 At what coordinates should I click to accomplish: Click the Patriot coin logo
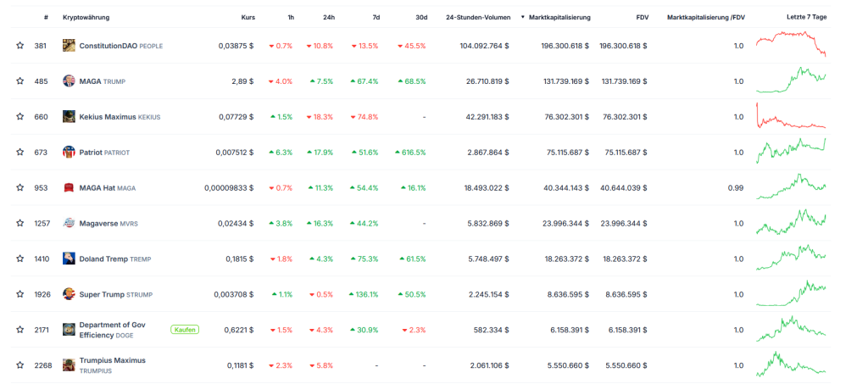click(x=69, y=153)
